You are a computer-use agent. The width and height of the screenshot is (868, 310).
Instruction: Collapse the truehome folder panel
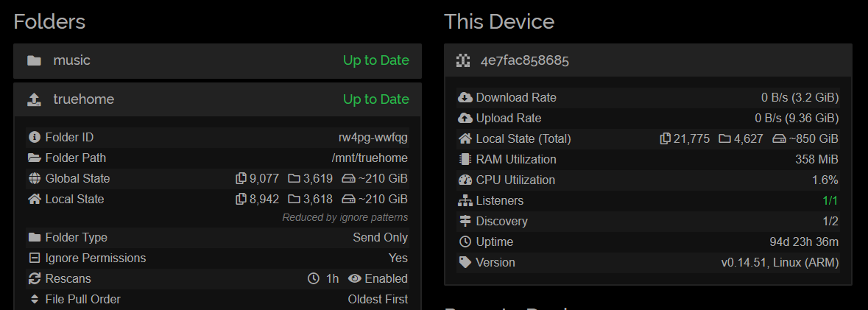pyautogui.click(x=218, y=99)
